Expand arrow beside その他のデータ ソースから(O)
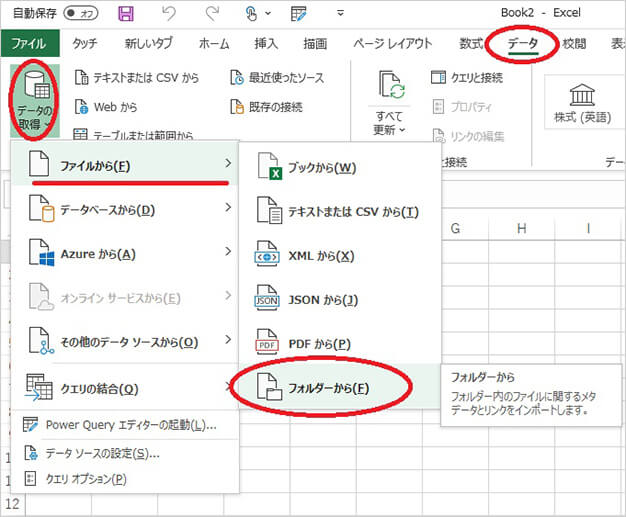Screen dimensions: 626x517 point(228,339)
